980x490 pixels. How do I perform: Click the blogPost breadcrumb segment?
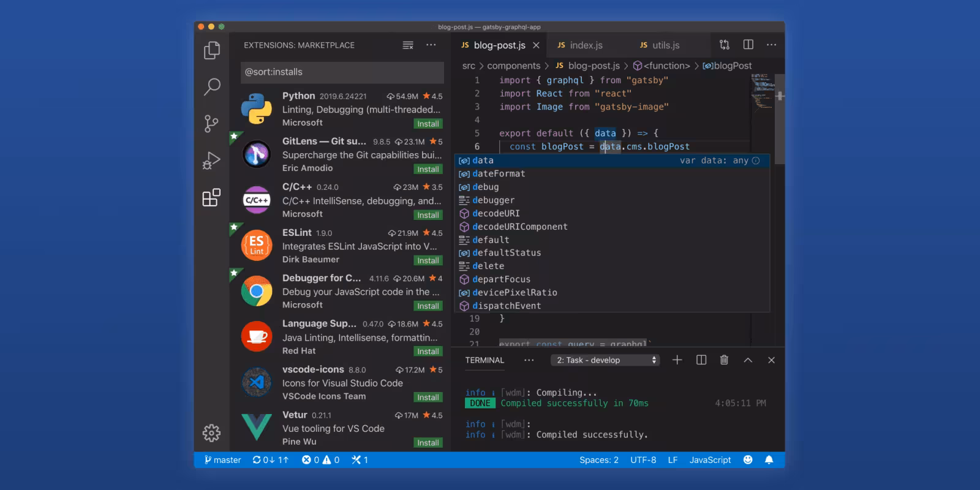pyautogui.click(x=727, y=66)
